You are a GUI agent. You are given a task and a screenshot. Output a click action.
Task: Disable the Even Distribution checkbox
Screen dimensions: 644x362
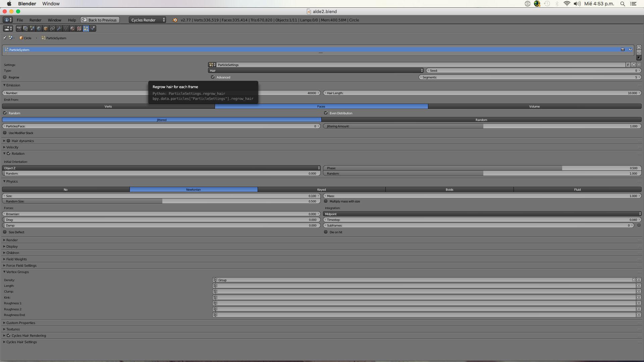(x=326, y=113)
